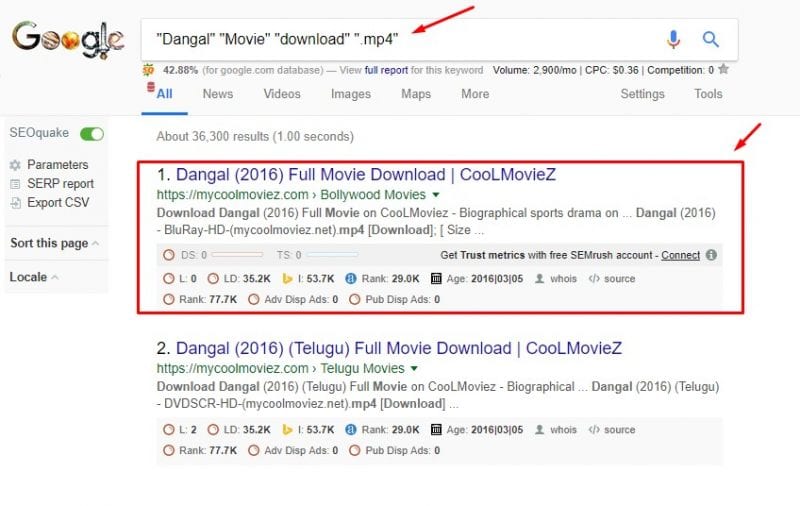Click Export CSV label
Image resolution: width=800 pixels, height=506 pixels.
coord(58,203)
